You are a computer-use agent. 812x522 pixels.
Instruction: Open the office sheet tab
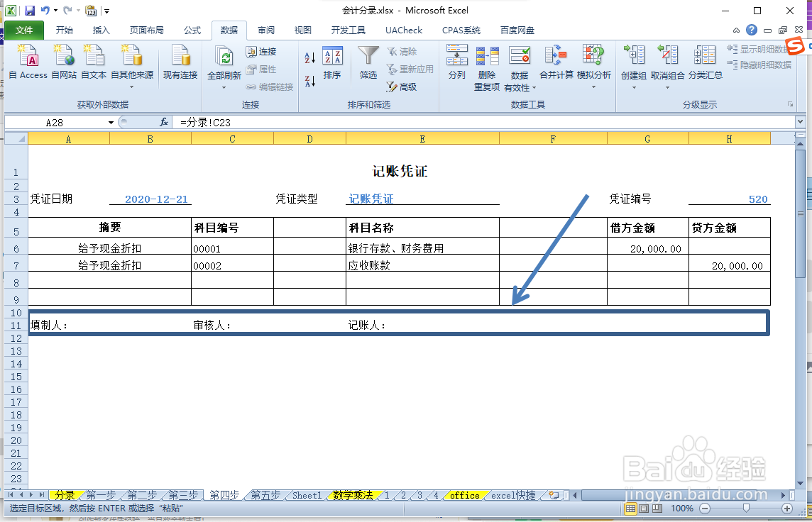(464, 495)
